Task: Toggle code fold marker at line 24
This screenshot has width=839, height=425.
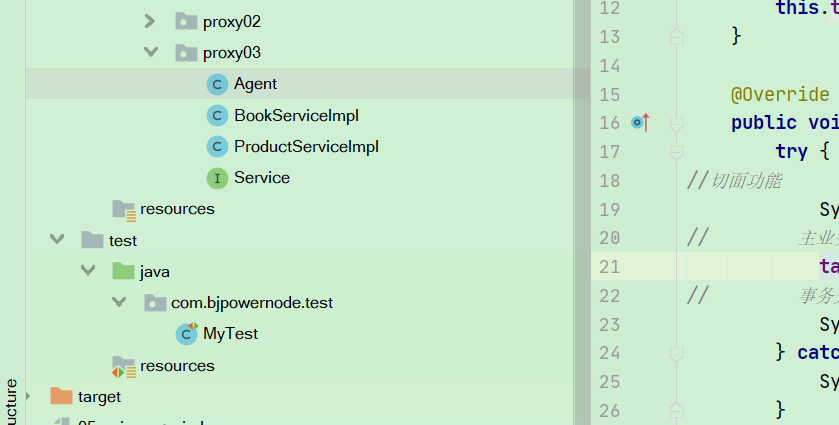Action: point(676,354)
